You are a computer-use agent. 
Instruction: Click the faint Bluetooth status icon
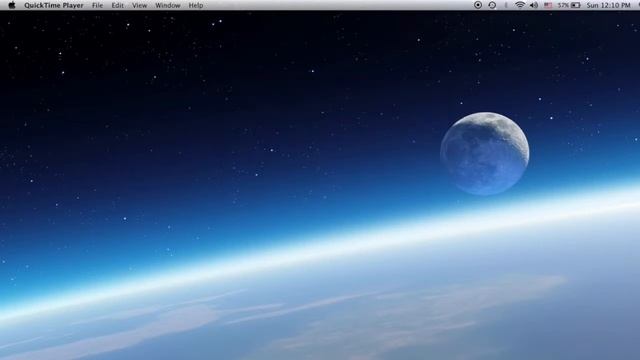506,5
